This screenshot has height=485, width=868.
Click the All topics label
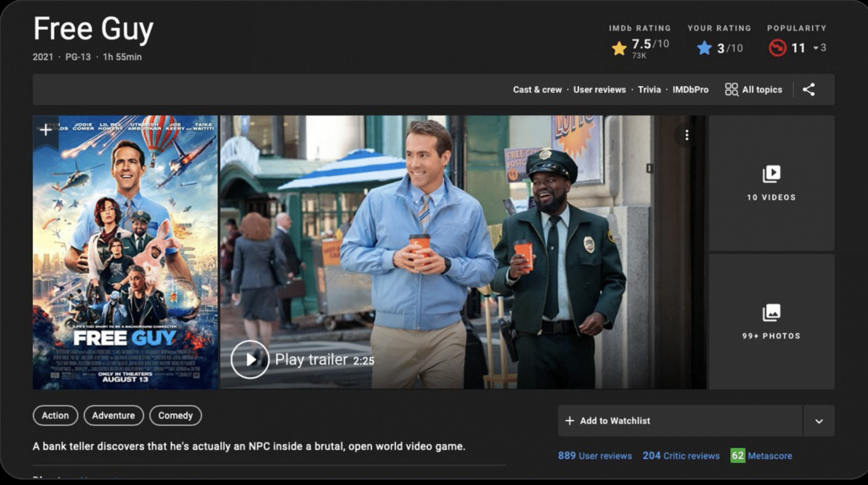tap(762, 90)
